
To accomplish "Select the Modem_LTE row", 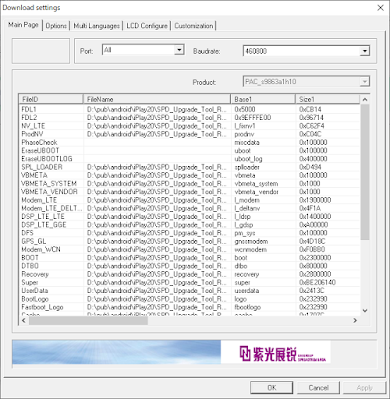I will (189, 200).
